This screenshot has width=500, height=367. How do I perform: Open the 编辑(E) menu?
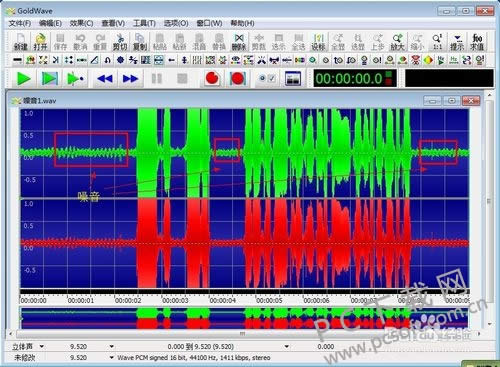pyautogui.click(x=50, y=23)
